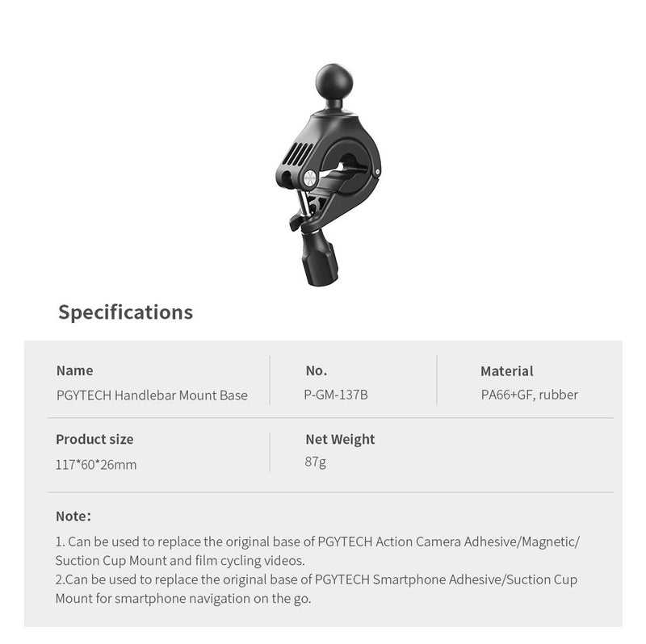Select the 117*60*26mm dimensions value
Screen dimensions: 646x644
pos(96,465)
